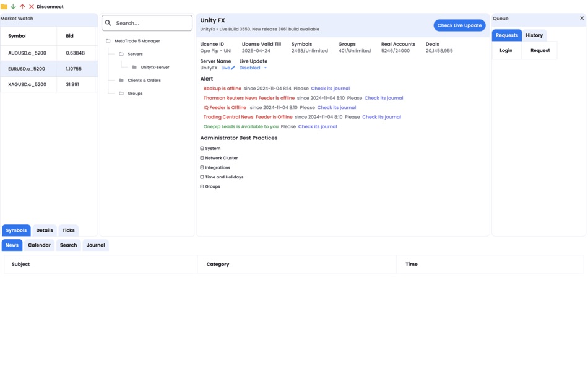The width and height of the screenshot is (588, 368).
Task: Switch to Ticks tab in Market Watch
Action: coord(68,230)
